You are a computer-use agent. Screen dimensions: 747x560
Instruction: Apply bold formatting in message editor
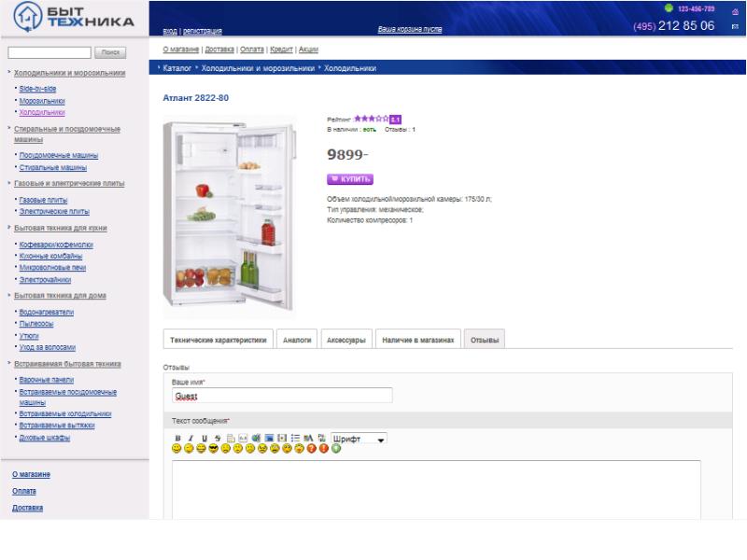coord(177,438)
